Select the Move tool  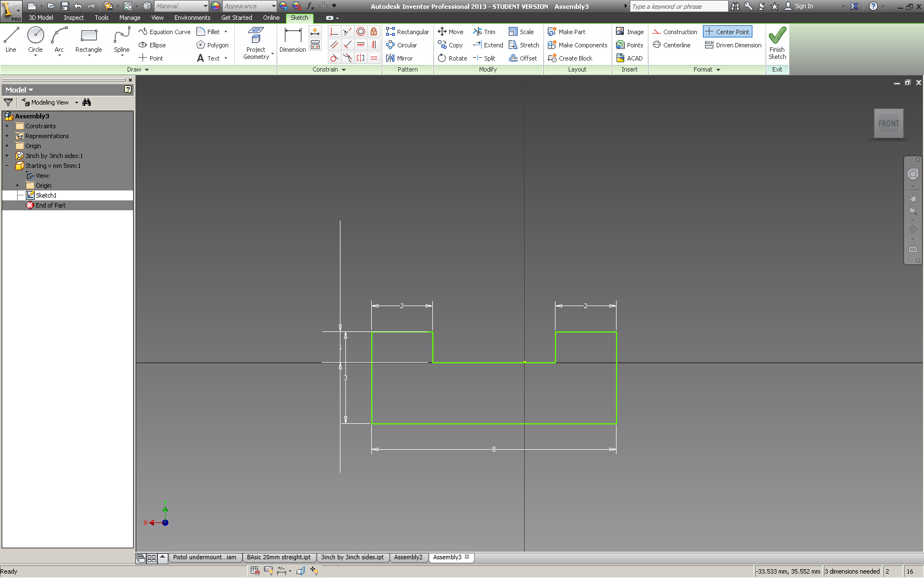tap(450, 32)
